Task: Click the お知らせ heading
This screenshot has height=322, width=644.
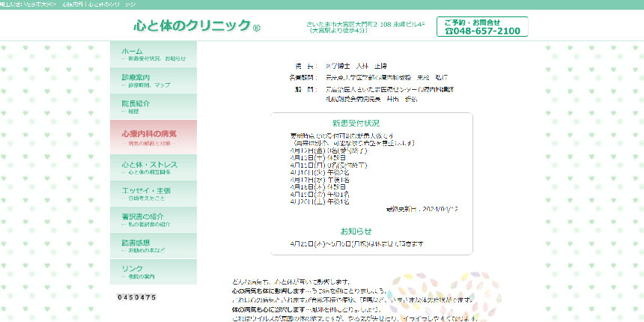Action: pyautogui.click(x=356, y=231)
